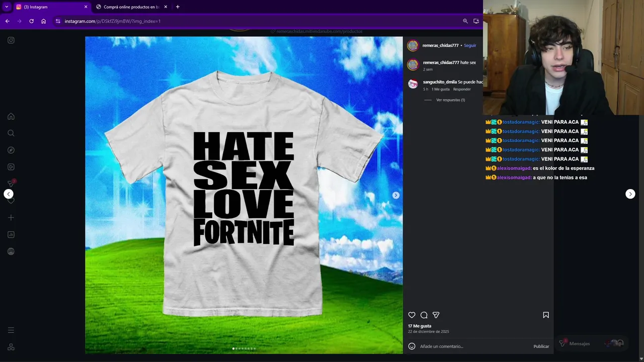The image size is (644, 362).
Task: Go to the next post arrow
Action: click(x=630, y=194)
